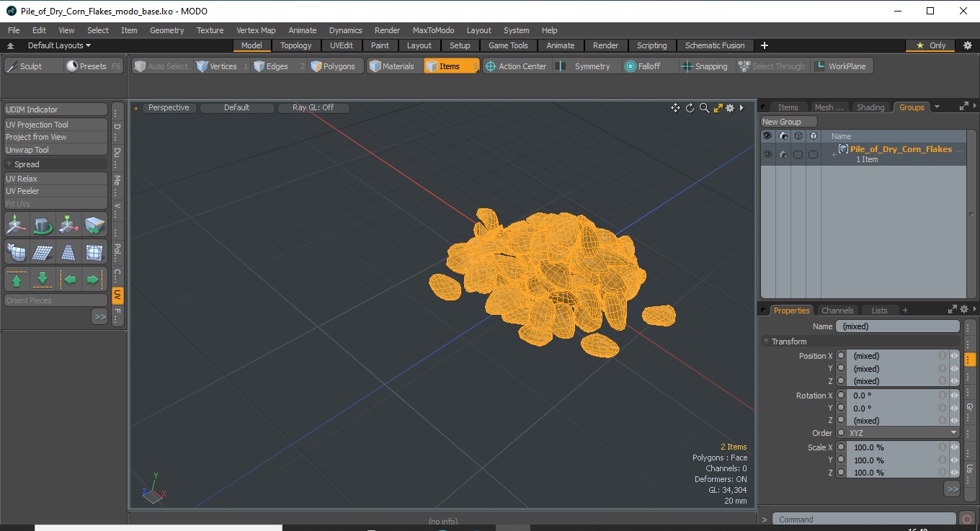Collapse the Transform section

766,342
